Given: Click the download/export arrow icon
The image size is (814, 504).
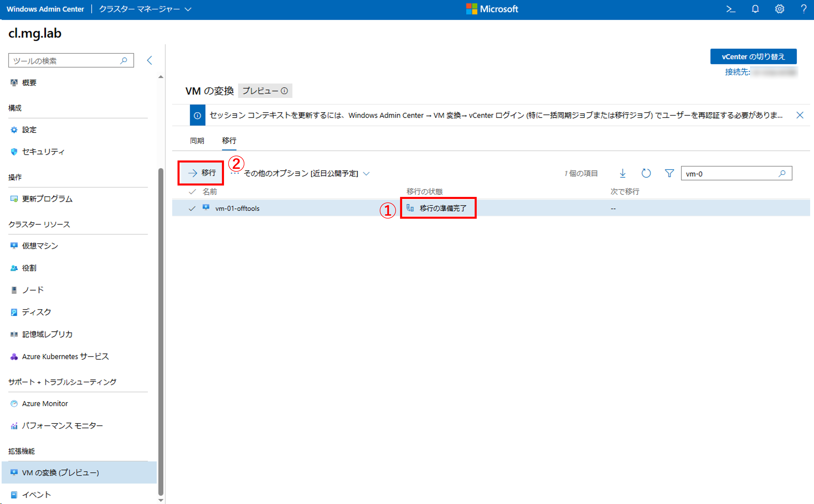Looking at the screenshot, I should [622, 173].
